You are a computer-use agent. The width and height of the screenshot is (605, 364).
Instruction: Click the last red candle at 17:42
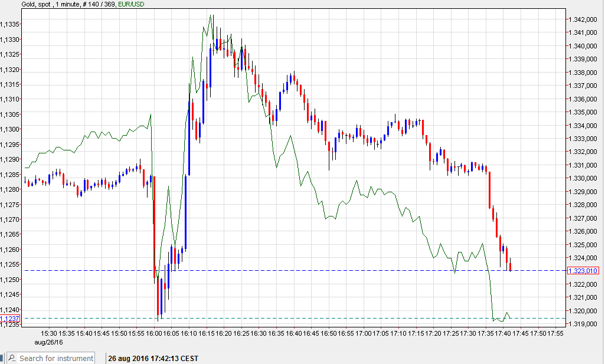510,264
